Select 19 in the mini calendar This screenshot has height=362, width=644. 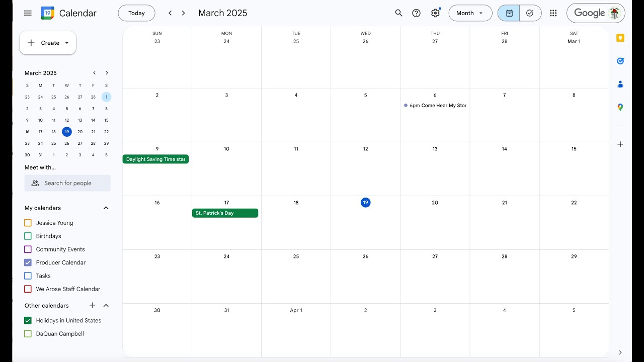(67, 132)
